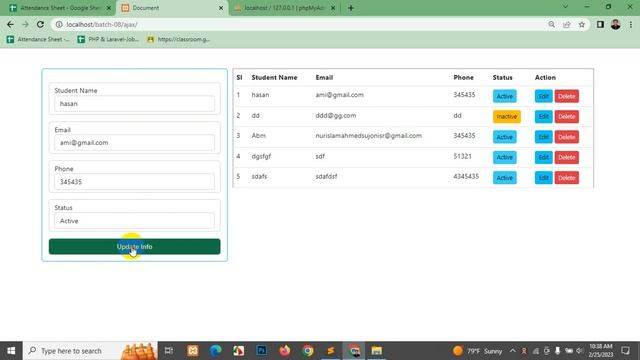Edit the dgsfgf row
This screenshot has height=360, width=640.
(x=544, y=158)
